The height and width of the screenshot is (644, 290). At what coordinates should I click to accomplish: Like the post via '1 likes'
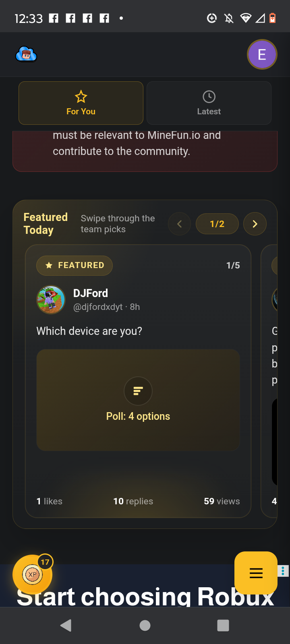[x=50, y=501]
